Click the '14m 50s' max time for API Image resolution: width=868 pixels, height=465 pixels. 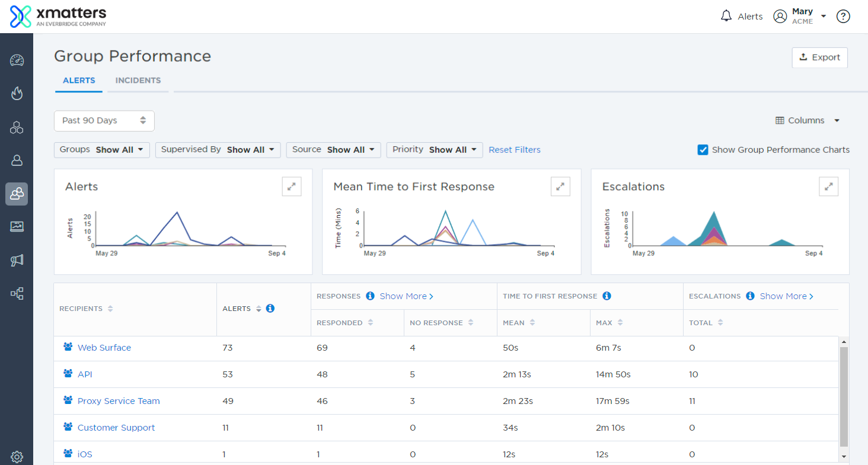(613, 374)
